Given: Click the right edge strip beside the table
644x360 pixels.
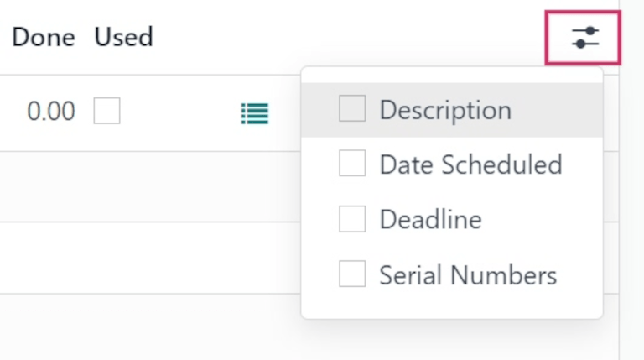Looking at the screenshot, I should coord(631,210).
